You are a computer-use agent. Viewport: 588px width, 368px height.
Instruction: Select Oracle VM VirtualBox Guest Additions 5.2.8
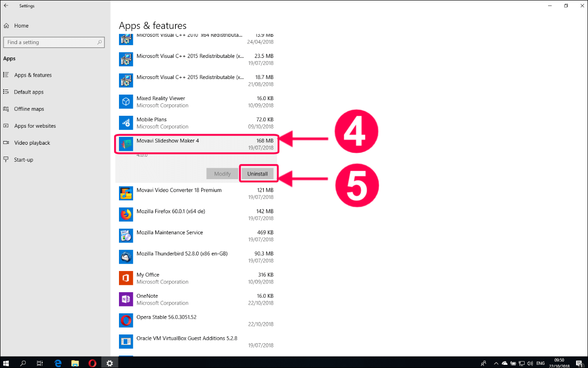[x=196, y=341]
